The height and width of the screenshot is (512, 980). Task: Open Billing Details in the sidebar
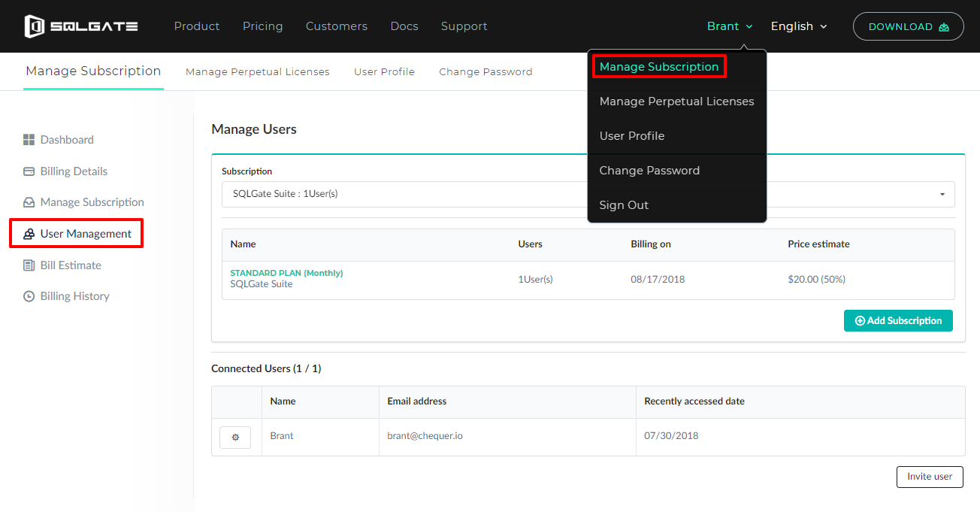click(x=74, y=171)
